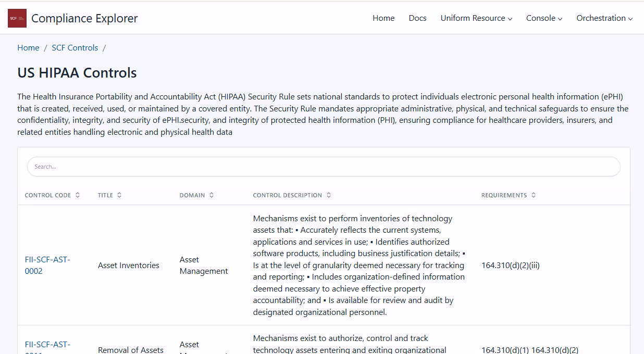Open the Console dropdown menu

click(x=544, y=18)
